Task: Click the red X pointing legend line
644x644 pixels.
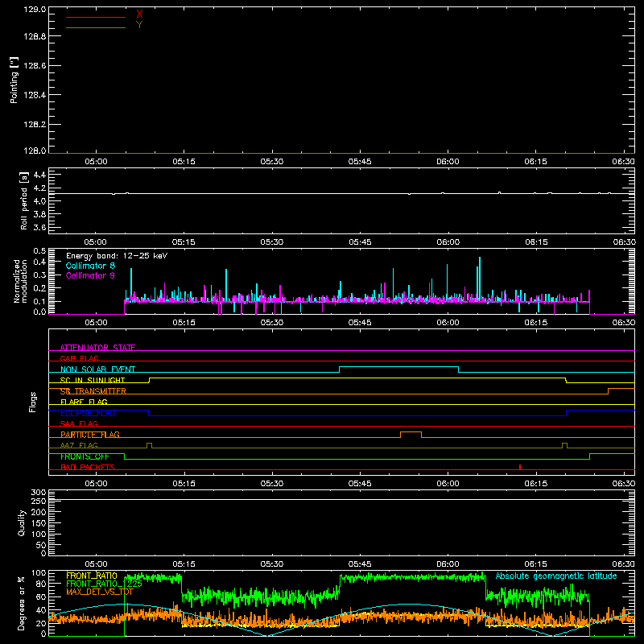Action: (x=96, y=17)
